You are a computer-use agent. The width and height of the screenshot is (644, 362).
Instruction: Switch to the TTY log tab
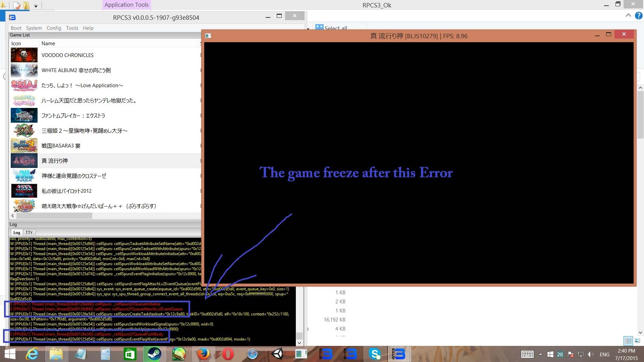pos(29,233)
